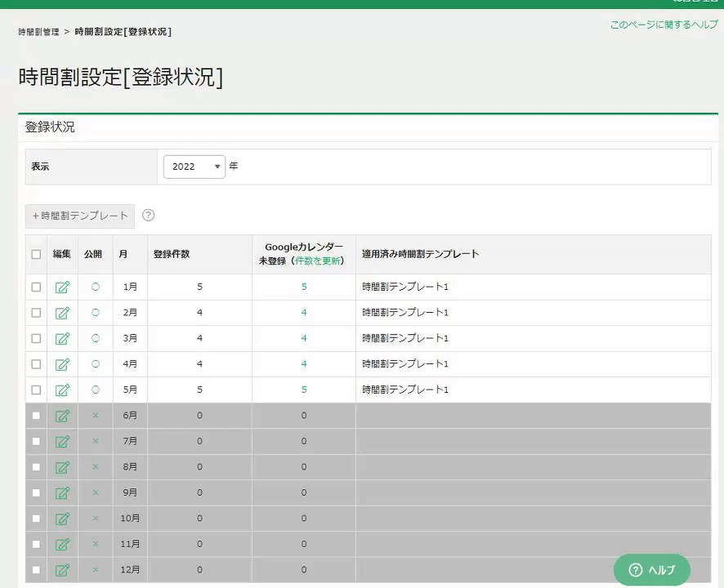Toggle the select-all checkbox in table header
The height and width of the screenshot is (588, 724).
[x=36, y=254]
